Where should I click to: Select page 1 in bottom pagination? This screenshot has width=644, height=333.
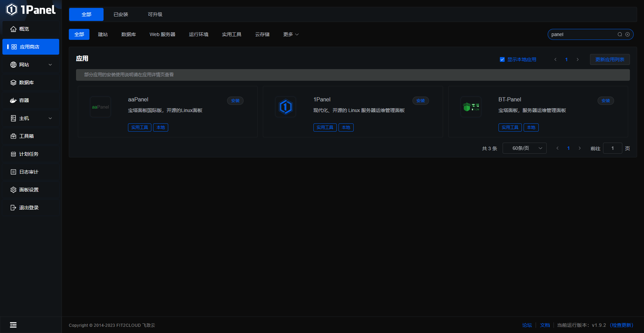pyautogui.click(x=568, y=148)
